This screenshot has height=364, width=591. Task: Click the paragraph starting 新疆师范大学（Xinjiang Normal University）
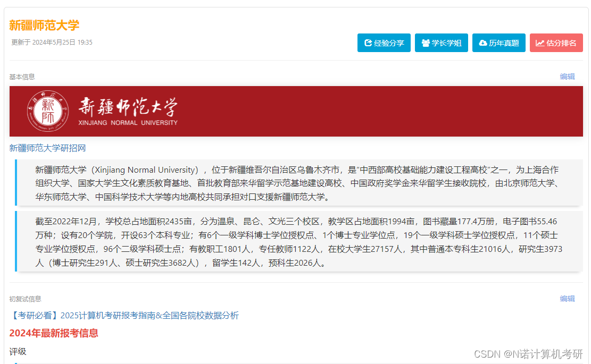[x=298, y=183]
